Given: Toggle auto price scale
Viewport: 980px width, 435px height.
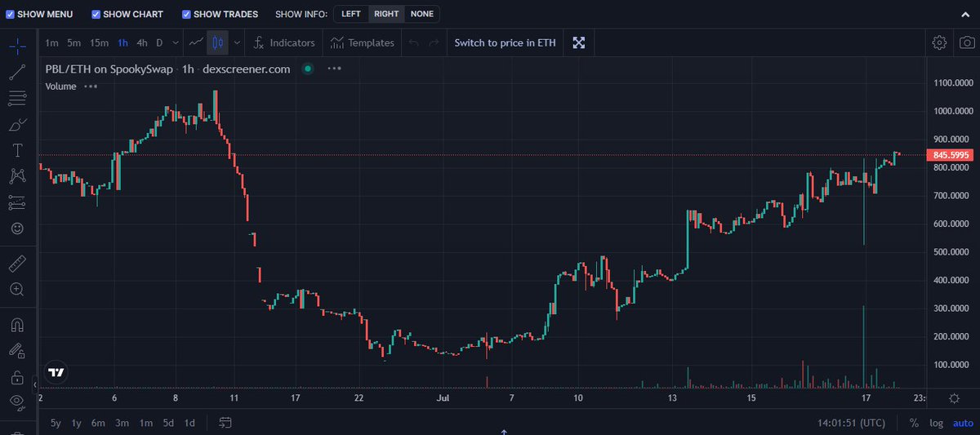Looking at the screenshot, I should (x=962, y=423).
